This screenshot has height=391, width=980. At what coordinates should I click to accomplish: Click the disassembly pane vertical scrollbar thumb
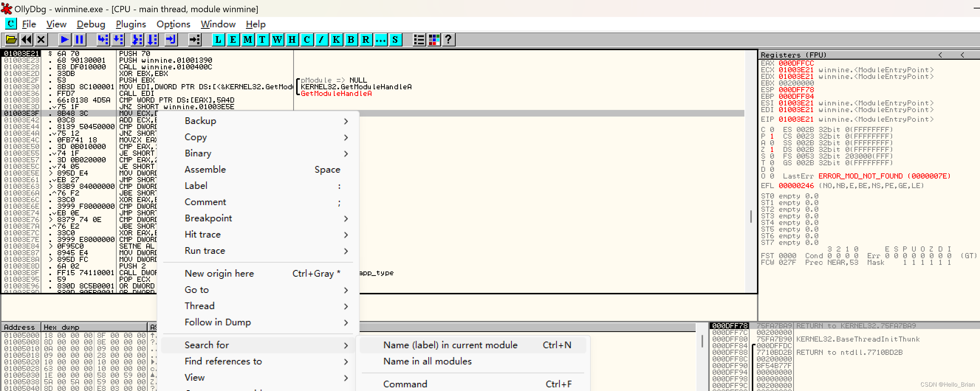coord(751,217)
